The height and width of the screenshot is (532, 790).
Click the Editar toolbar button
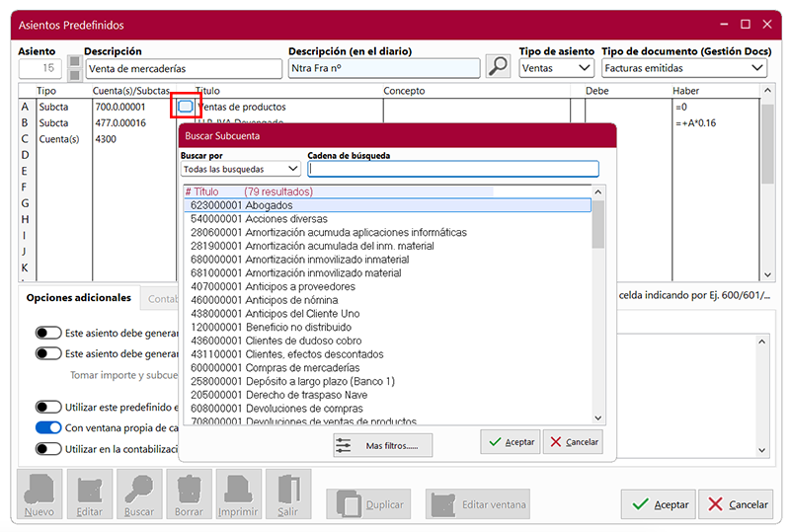(x=90, y=494)
